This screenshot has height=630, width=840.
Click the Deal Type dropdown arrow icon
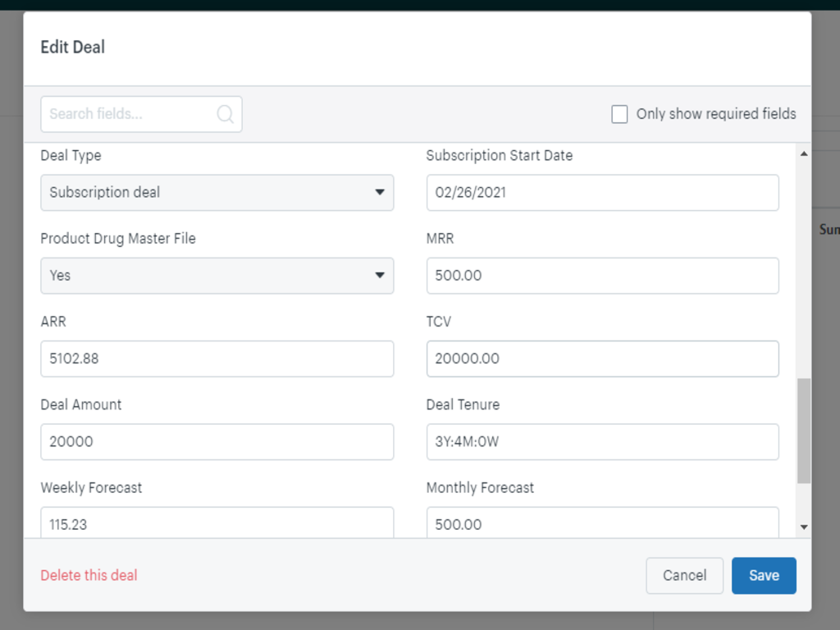(x=380, y=193)
